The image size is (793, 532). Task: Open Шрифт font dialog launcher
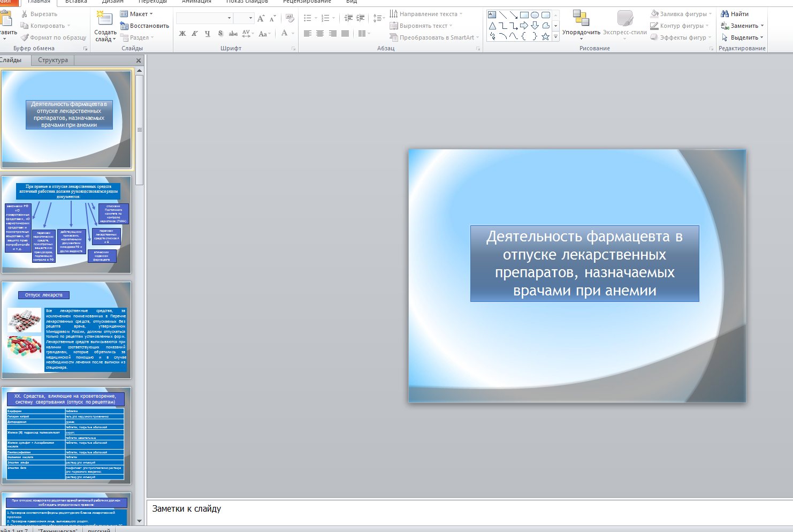[x=293, y=49]
